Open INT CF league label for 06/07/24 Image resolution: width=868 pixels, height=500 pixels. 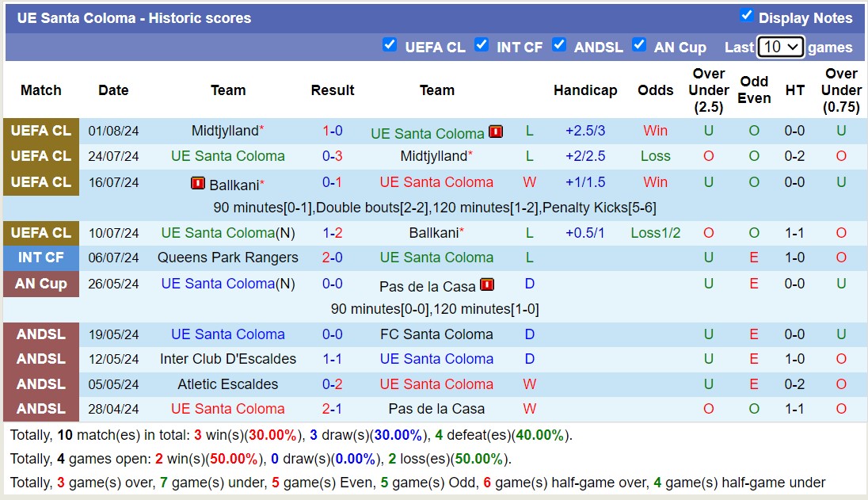point(41,258)
